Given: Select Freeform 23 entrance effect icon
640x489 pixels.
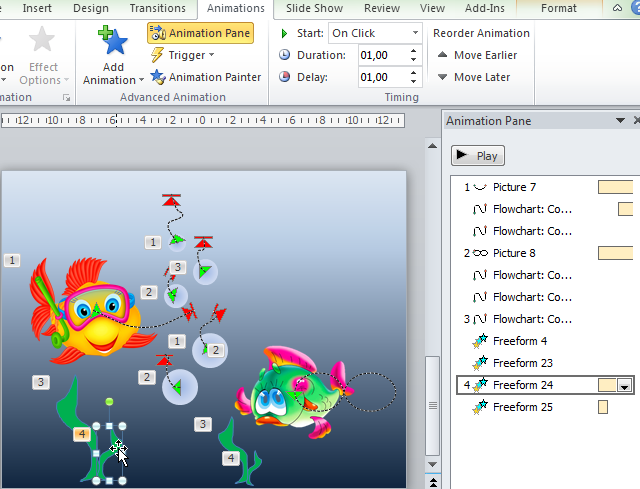Looking at the screenshot, I should (x=480, y=363).
